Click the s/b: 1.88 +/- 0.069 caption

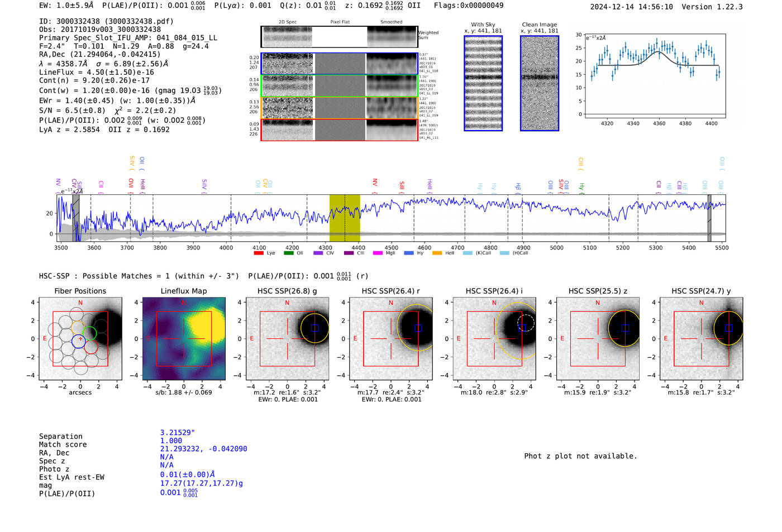[184, 392]
